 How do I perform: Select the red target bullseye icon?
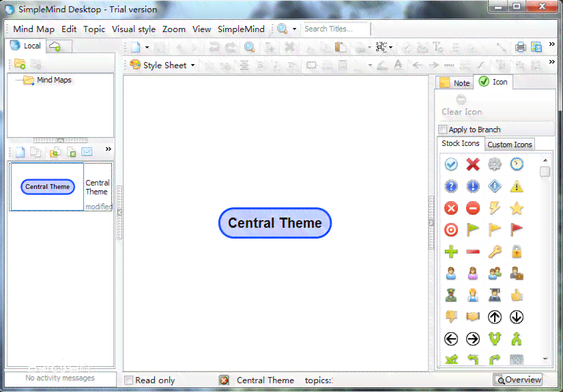(x=451, y=230)
